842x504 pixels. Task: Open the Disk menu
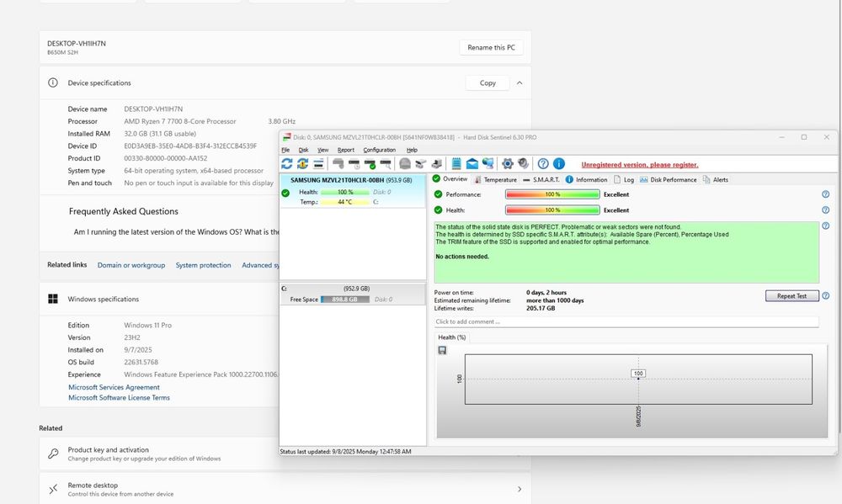pos(303,150)
